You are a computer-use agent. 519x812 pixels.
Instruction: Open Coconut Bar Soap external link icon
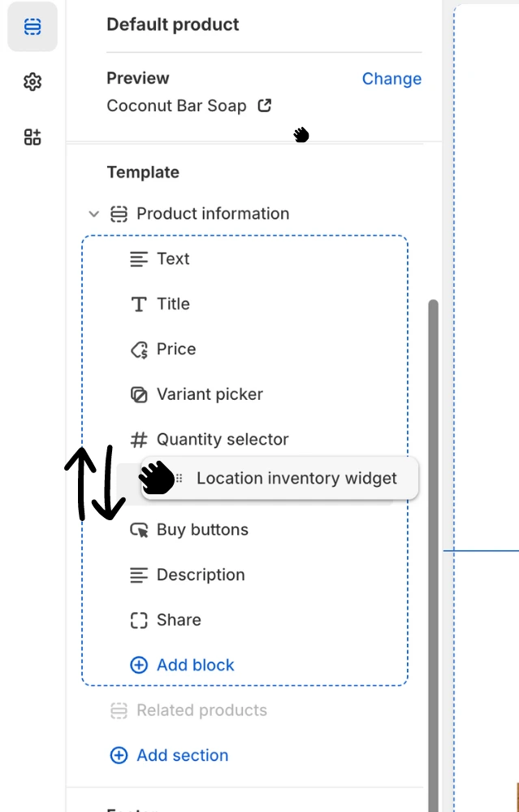pyautogui.click(x=264, y=106)
